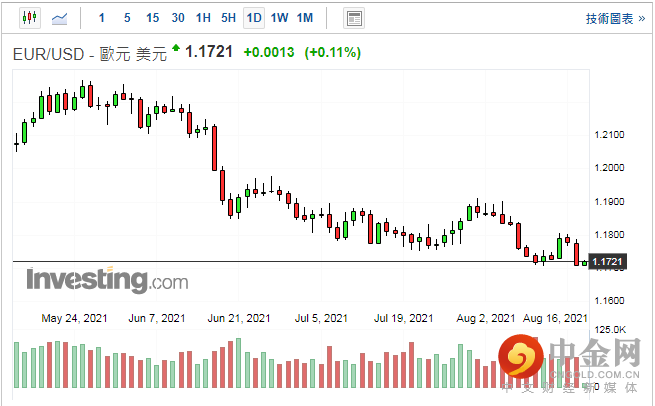Screen dimensions: 655x406
Task: Open the 技術圖表 technical chart link
Action: (608, 18)
